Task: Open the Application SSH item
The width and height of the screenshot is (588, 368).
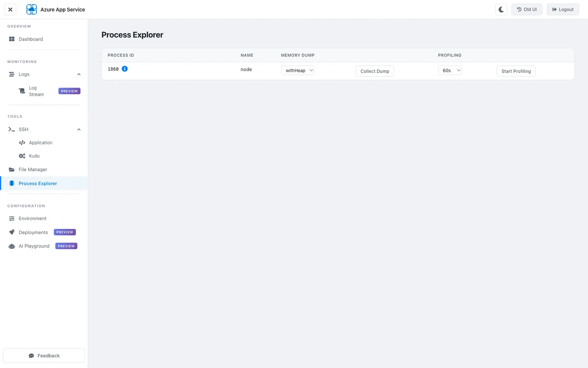Action: tap(44, 143)
